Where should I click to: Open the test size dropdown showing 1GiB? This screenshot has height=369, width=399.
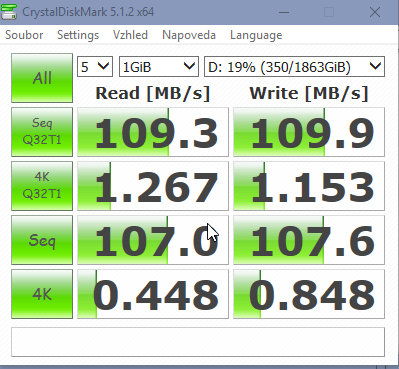pos(159,67)
